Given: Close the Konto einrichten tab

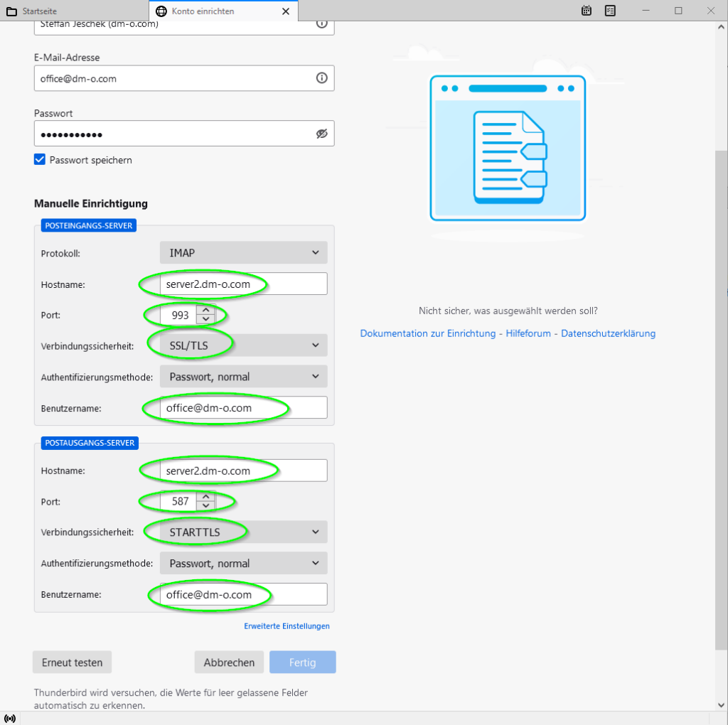Looking at the screenshot, I should tap(286, 11).
